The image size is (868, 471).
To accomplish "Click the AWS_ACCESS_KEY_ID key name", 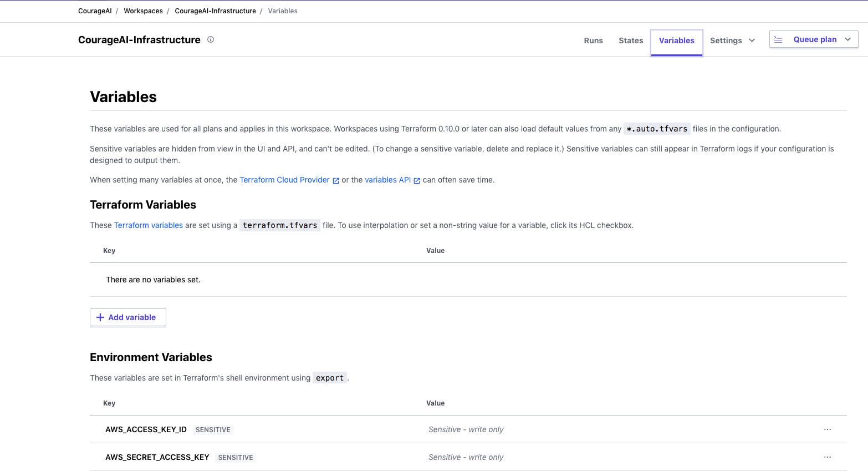I will pos(146,429).
